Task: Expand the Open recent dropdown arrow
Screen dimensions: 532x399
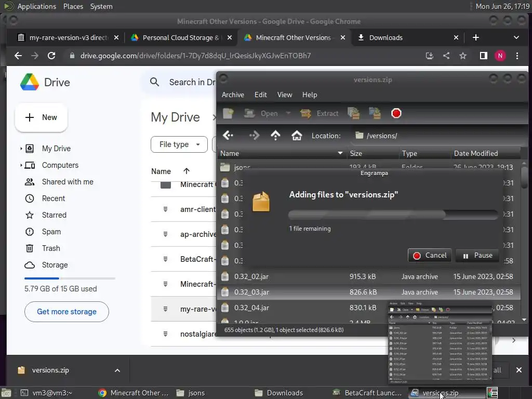Action: (x=288, y=113)
